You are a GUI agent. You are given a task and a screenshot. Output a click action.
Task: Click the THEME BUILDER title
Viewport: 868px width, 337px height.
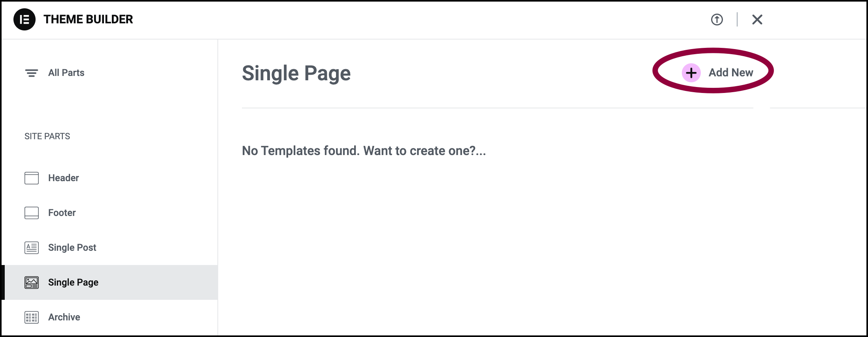(x=88, y=19)
